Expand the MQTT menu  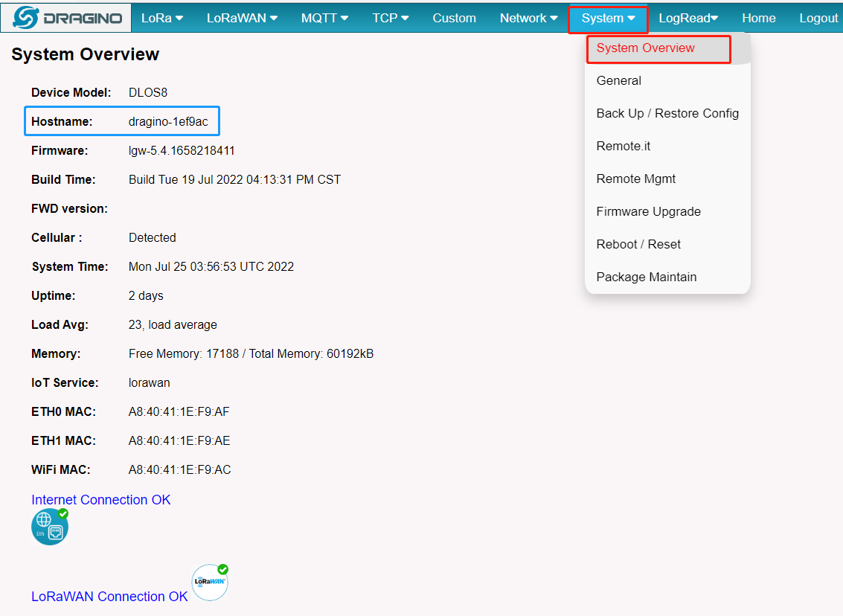(324, 19)
